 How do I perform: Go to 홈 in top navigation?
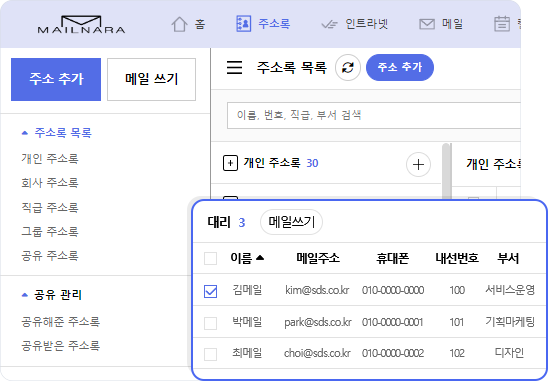pos(200,24)
